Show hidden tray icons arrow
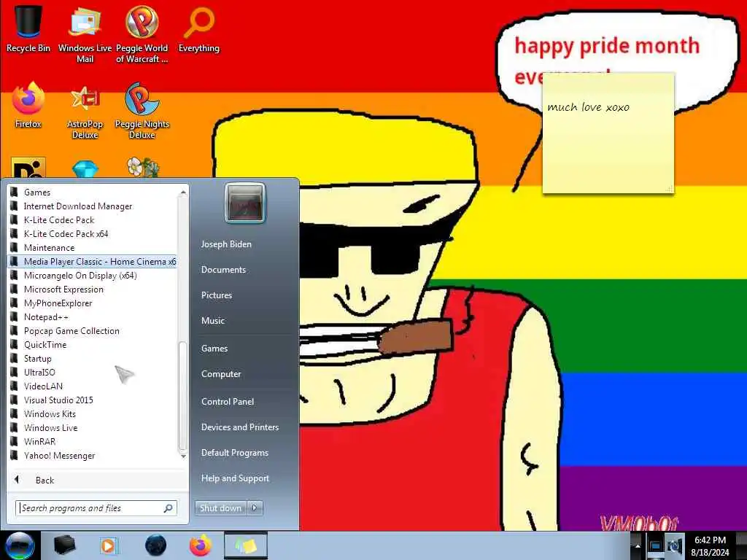Screen dimensions: 747x560 pyautogui.click(x=638, y=545)
